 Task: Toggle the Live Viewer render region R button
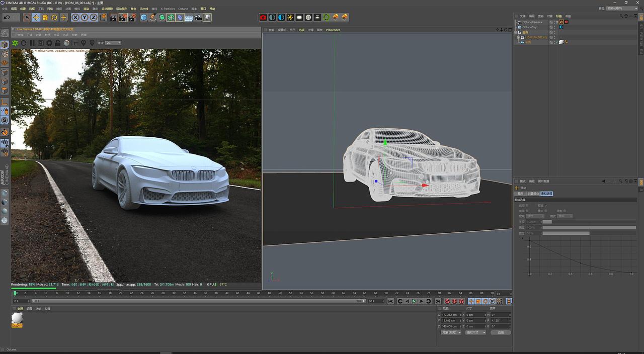coord(41,43)
